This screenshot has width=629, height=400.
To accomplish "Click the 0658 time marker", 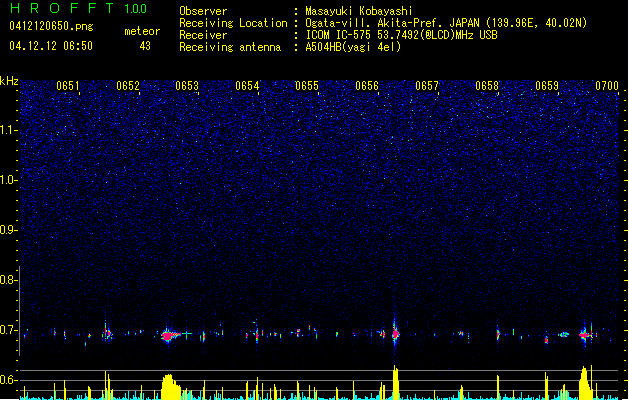I will 487,86.
